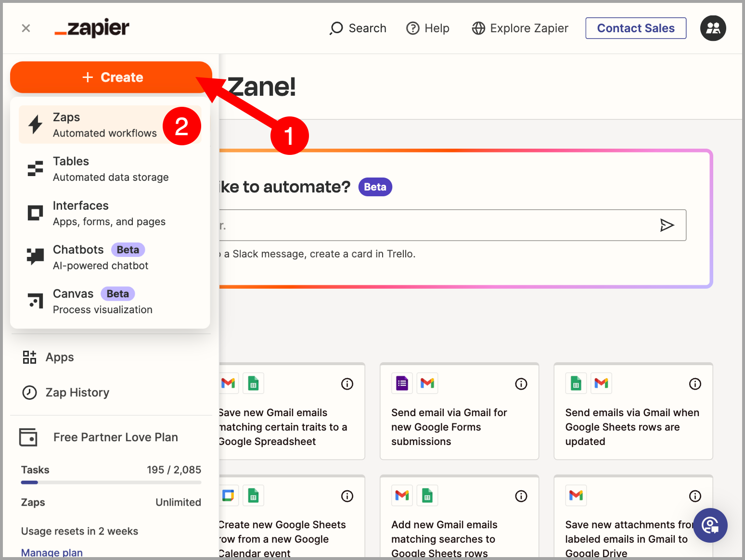745x560 pixels.
Task: Select Interfaces Apps, forms, and pages
Action: pyautogui.click(x=110, y=213)
